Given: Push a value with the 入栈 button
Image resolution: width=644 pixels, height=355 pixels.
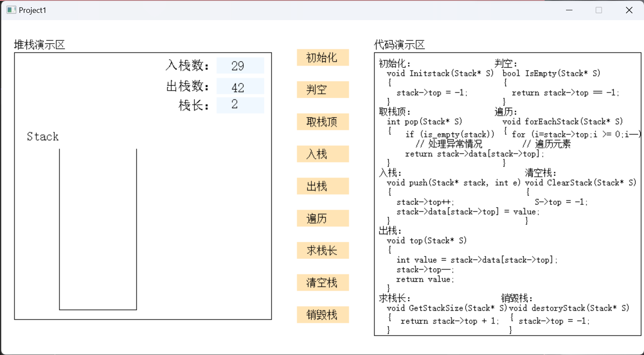Looking at the screenshot, I should click(x=323, y=154).
